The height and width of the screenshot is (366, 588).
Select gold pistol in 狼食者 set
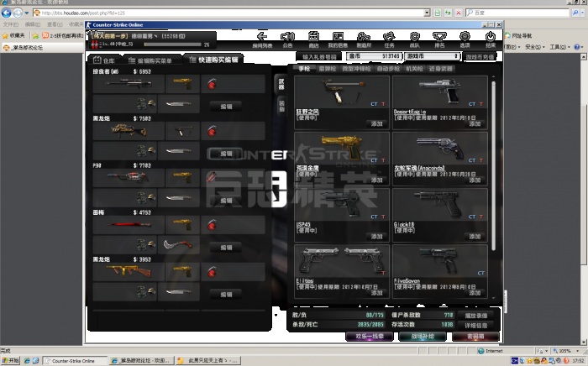[x=182, y=83]
